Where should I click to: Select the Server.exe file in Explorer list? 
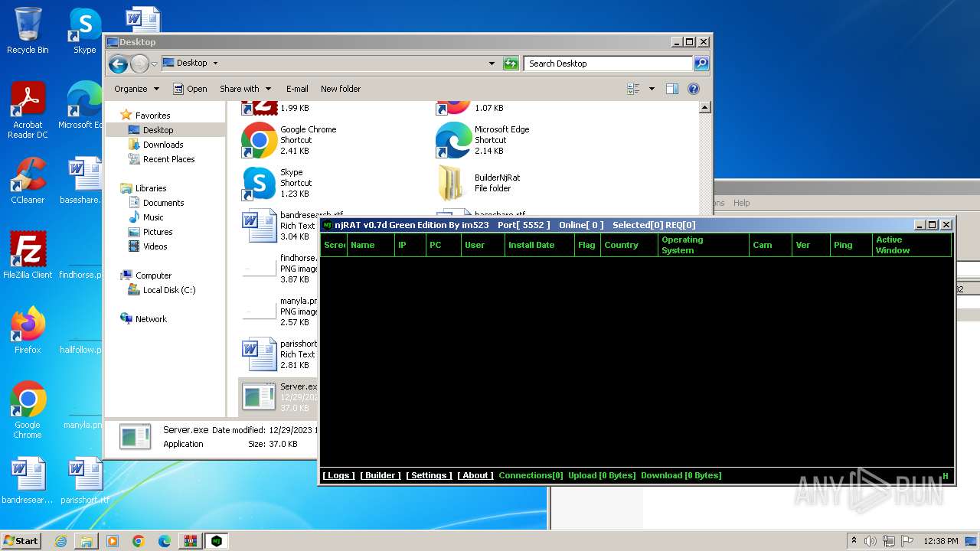(279, 397)
